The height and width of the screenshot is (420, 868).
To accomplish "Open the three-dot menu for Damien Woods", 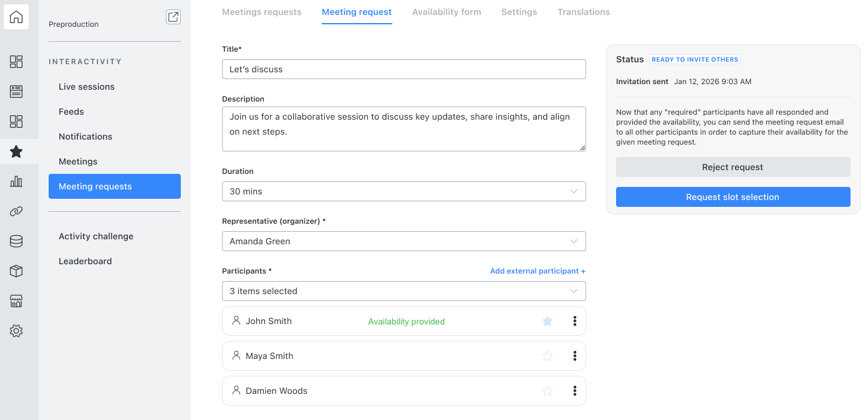I will [x=574, y=391].
